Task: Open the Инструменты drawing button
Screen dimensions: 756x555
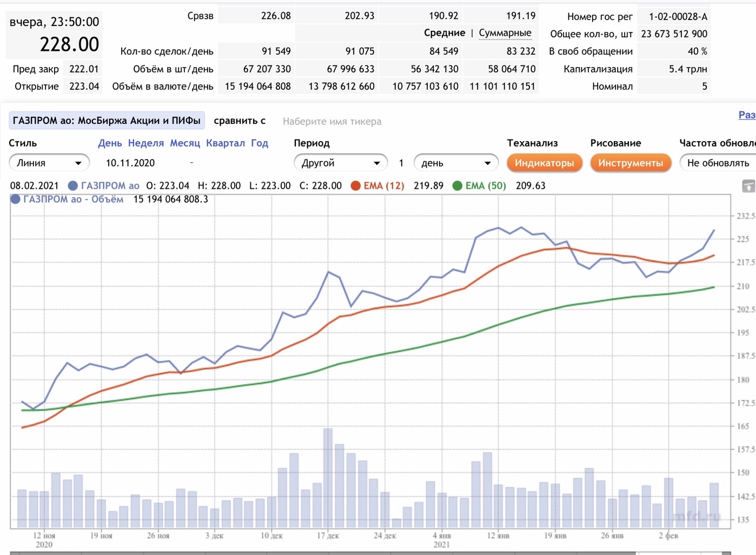Action: pos(631,163)
